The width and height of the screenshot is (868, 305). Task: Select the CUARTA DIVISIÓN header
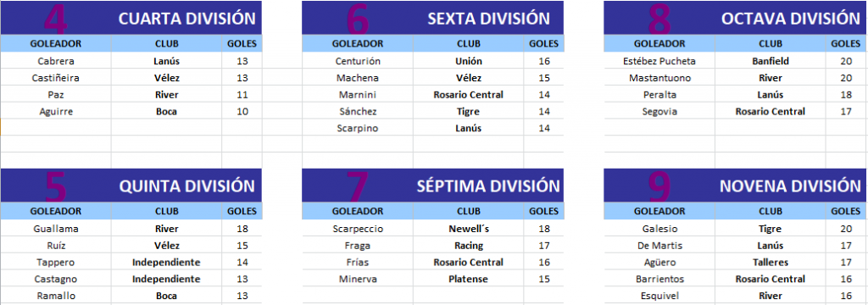point(131,18)
